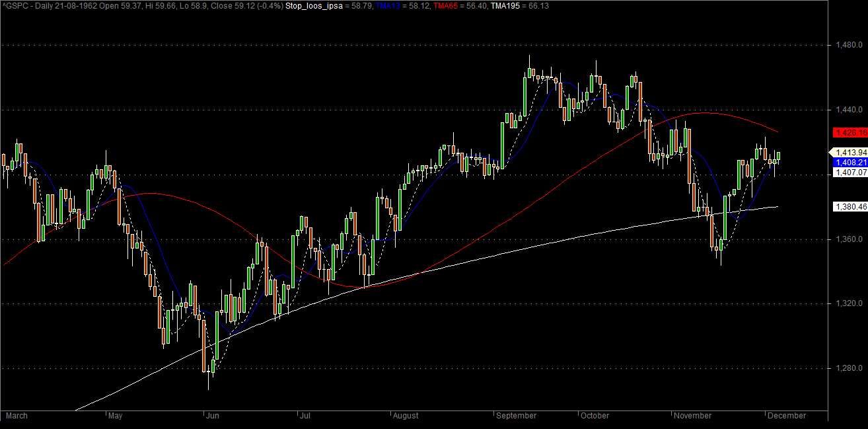Click the 1,407.07 value tag
868x429 pixels.
click(850, 173)
